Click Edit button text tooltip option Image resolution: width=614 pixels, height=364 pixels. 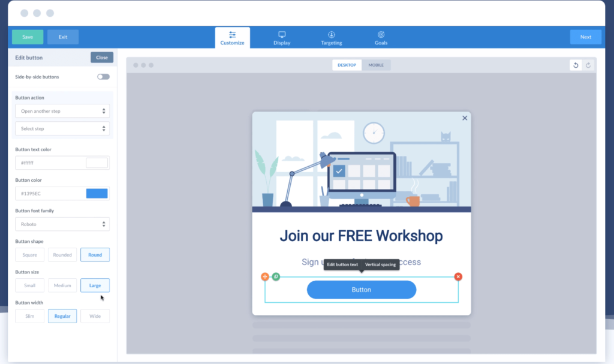coord(342,264)
